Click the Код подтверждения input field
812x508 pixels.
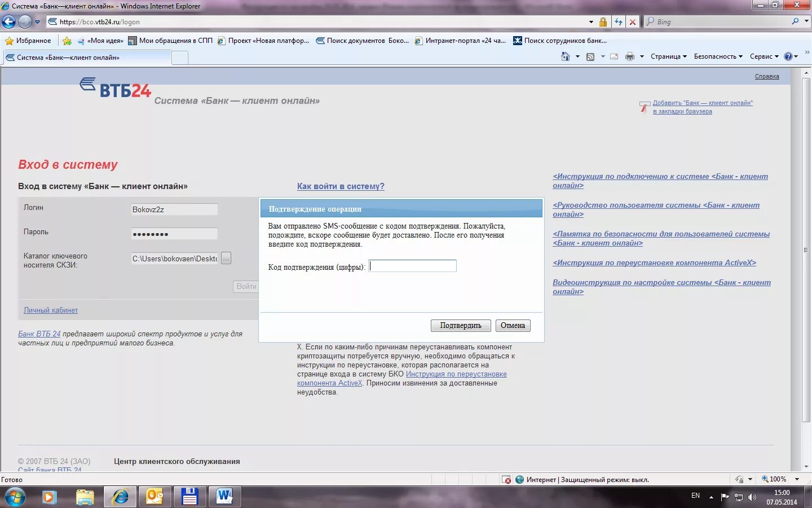[413, 266]
